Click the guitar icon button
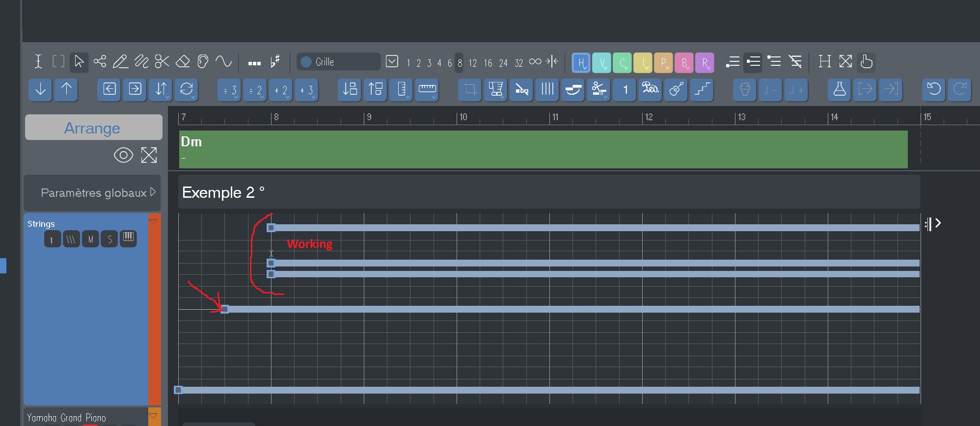 click(676, 89)
